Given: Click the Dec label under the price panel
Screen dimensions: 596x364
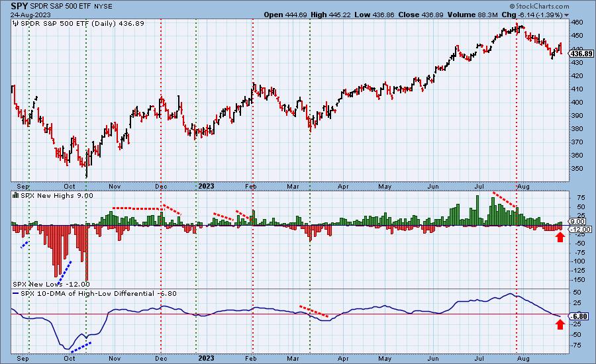Looking at the screenshot, I should pos(162,187).
